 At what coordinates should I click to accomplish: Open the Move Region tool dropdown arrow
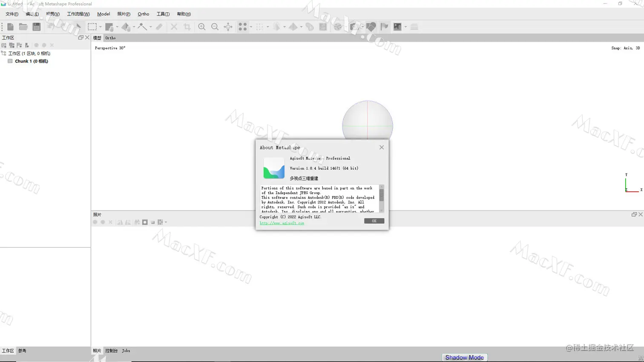pyautogui.click(x=117, y=27)
